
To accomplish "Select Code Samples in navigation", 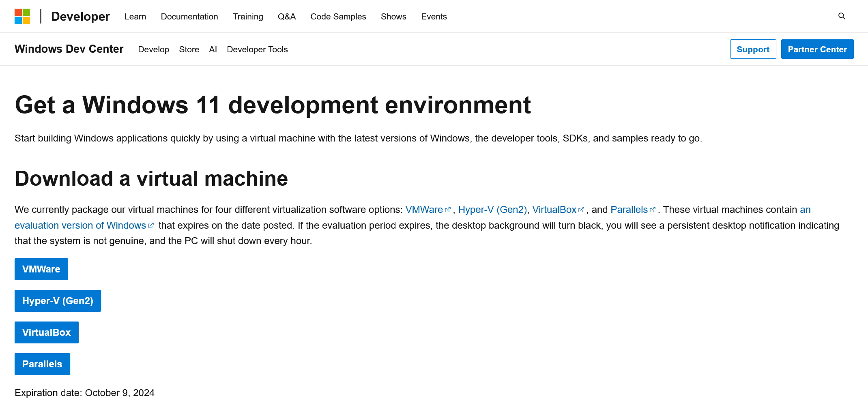I will pos(338,17).
